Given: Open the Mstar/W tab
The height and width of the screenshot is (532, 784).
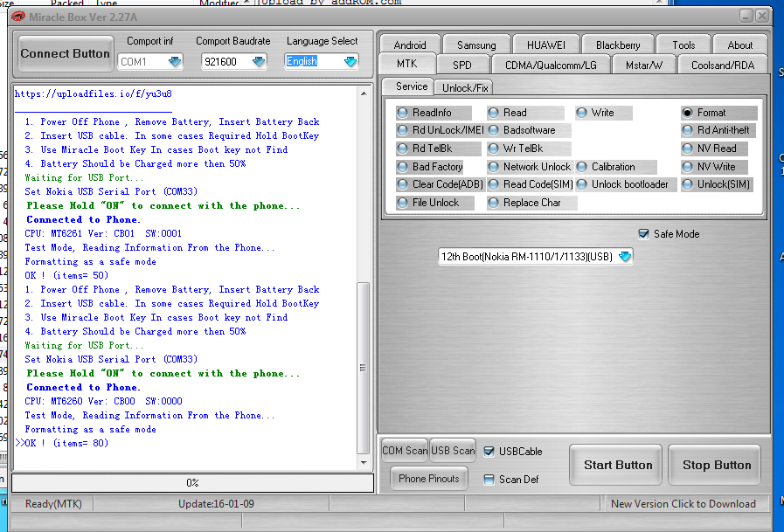Looking at the screenshot, I should (x=644, y=65).
